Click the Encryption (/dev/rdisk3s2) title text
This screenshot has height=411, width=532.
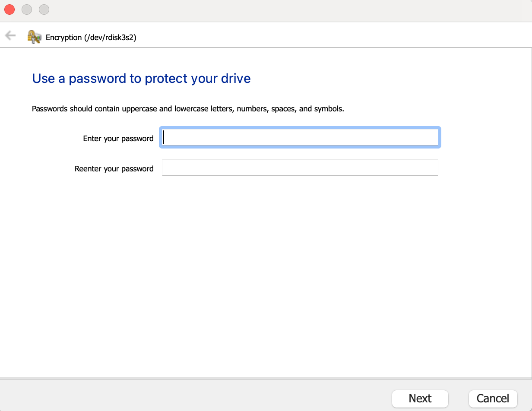click(x=91, y=38)
